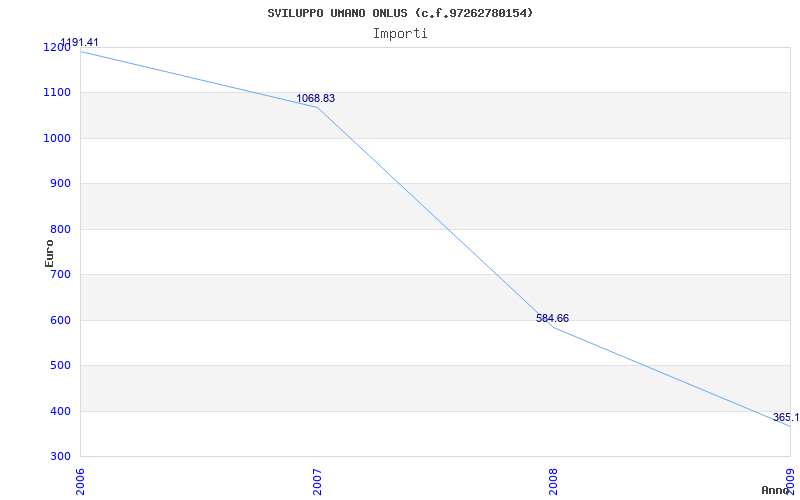This screenshot has height=500, width=800.
Task: Click the 2007 year label
Action: (x=317, y=480)
